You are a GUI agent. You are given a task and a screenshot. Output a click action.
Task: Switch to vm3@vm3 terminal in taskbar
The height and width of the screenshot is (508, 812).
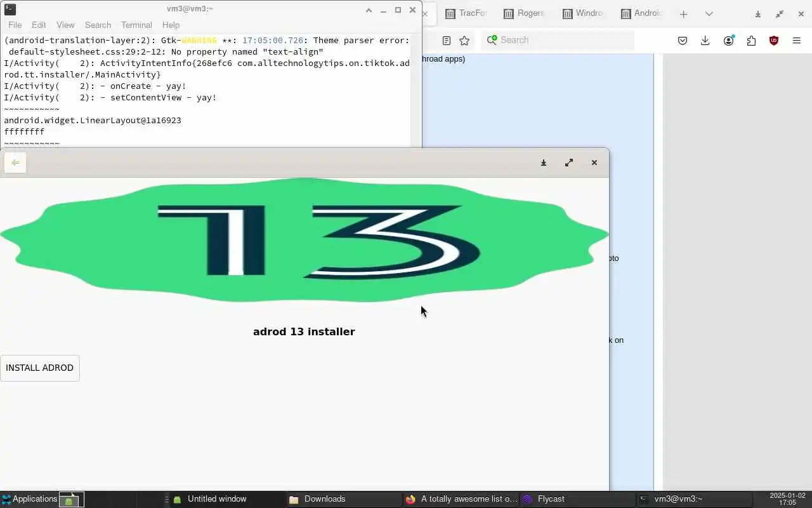coord(694,499)
